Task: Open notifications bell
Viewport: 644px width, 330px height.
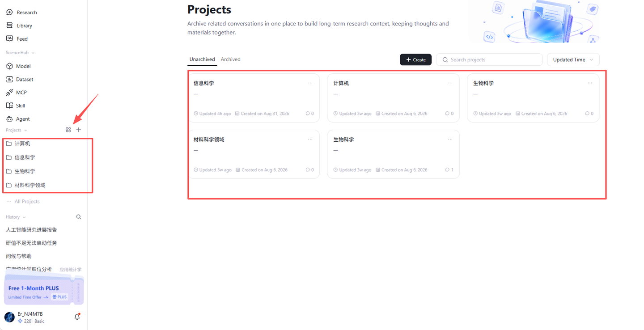Action: 77,317
